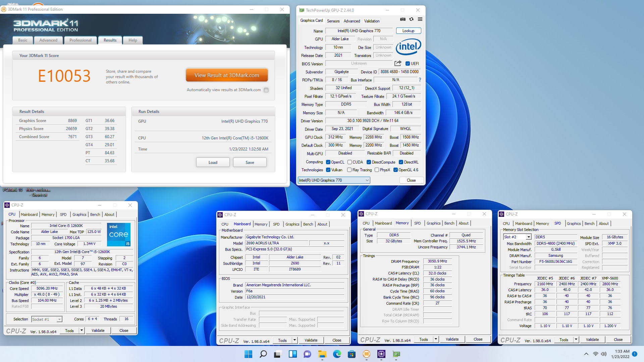Open Microsoft Store from the taskbar
Viewport: 644px width, 362px height.
tap(352, 354)
